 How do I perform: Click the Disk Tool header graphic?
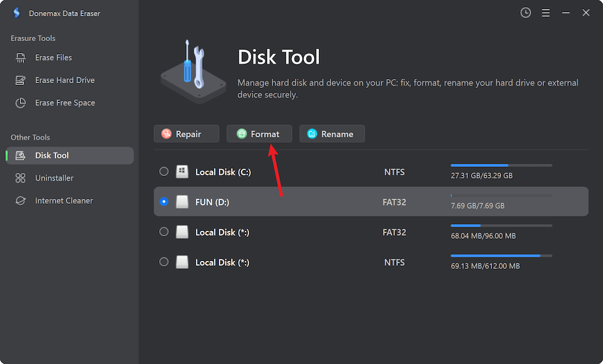pyautogui.click(x=193, y=69)
